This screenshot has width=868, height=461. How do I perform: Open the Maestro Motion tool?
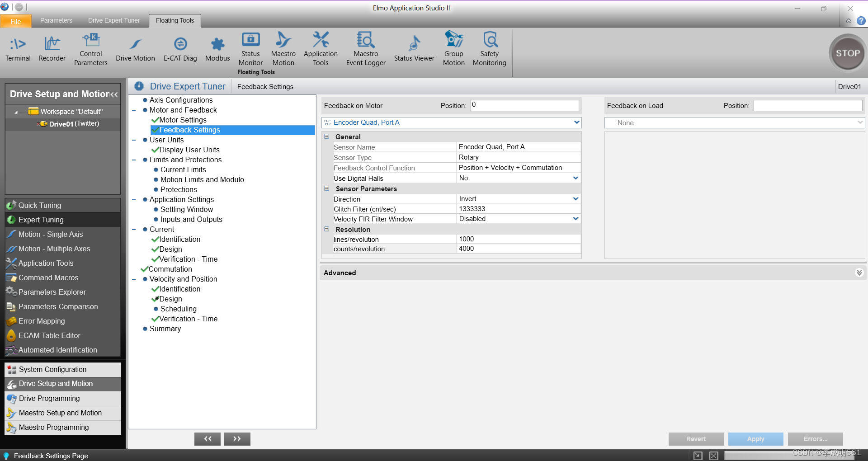pos(283,49)
